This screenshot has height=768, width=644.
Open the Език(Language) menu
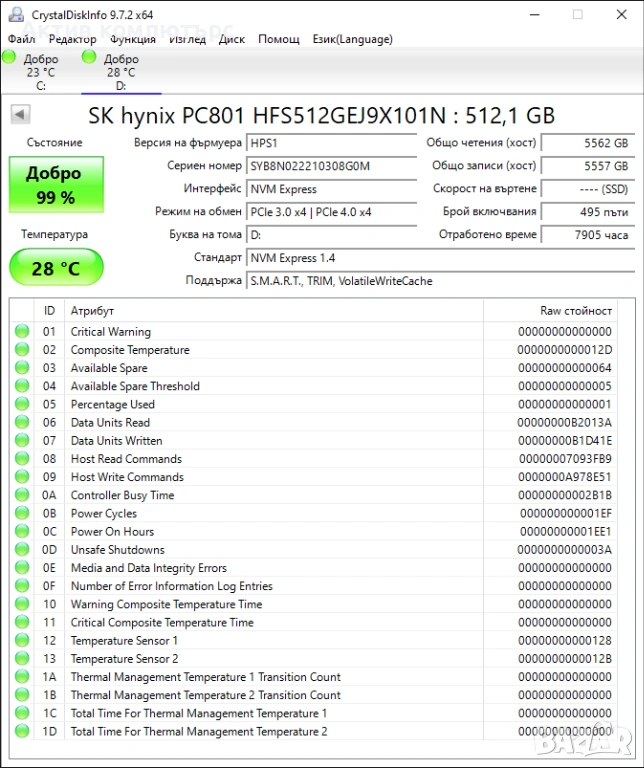(x=352, y=39)
